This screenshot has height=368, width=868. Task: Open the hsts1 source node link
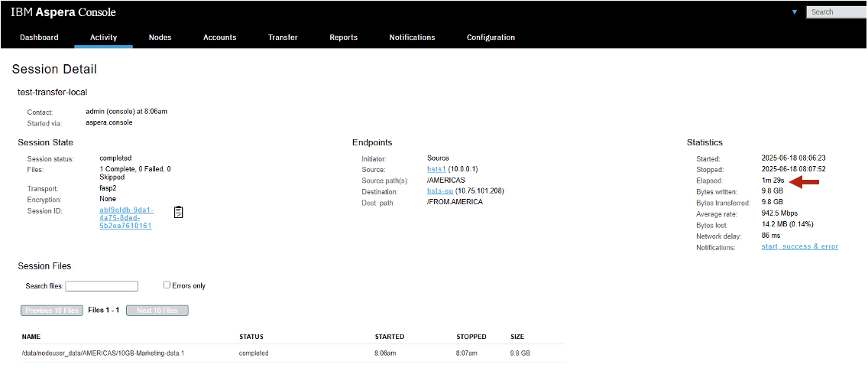[x=437, y=169]
